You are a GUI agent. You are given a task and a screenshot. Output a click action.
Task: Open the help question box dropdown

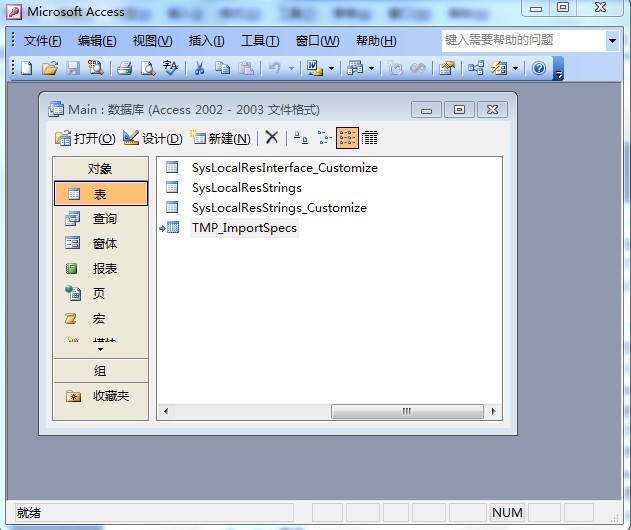pos(612,41)
